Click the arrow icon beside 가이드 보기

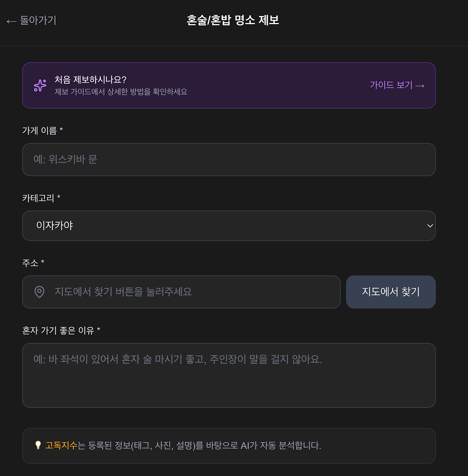click(420, 85)
